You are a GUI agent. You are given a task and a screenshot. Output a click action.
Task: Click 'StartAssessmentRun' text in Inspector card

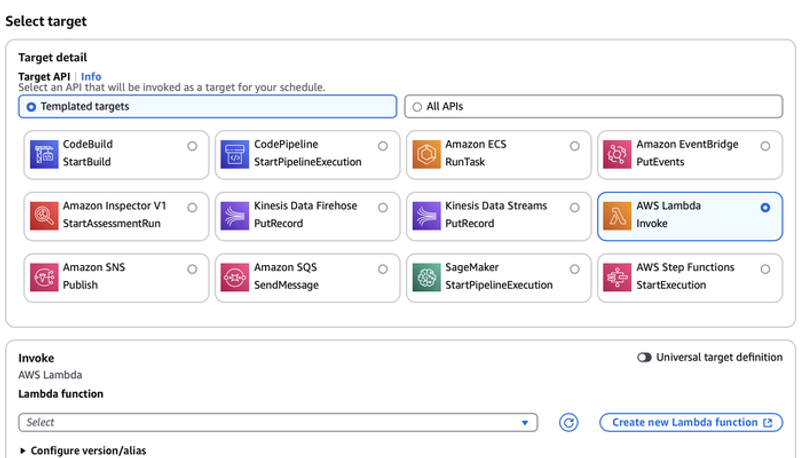111,223
